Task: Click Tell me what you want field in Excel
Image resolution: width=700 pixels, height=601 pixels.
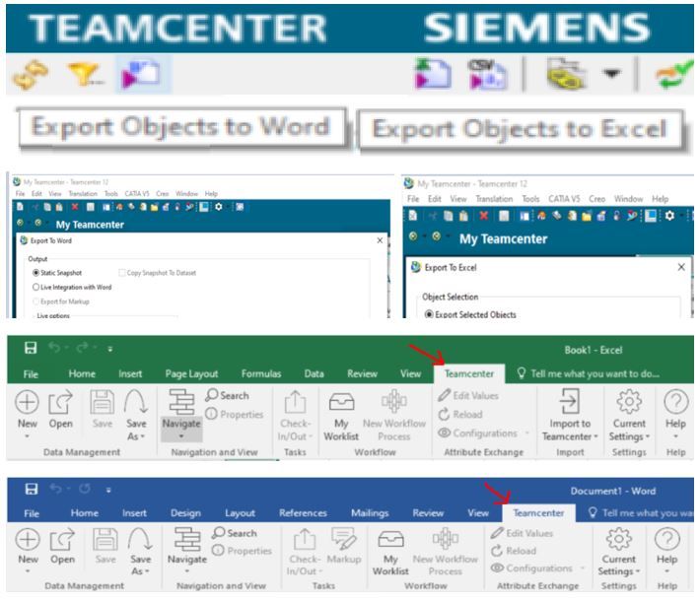Action: coord(588,373)
